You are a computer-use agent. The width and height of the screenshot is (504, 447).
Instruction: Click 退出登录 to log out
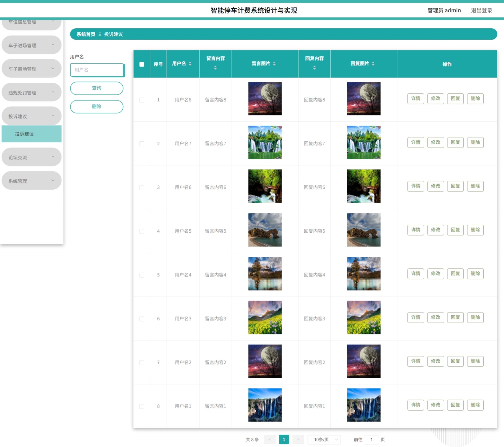tap(482, 10)
